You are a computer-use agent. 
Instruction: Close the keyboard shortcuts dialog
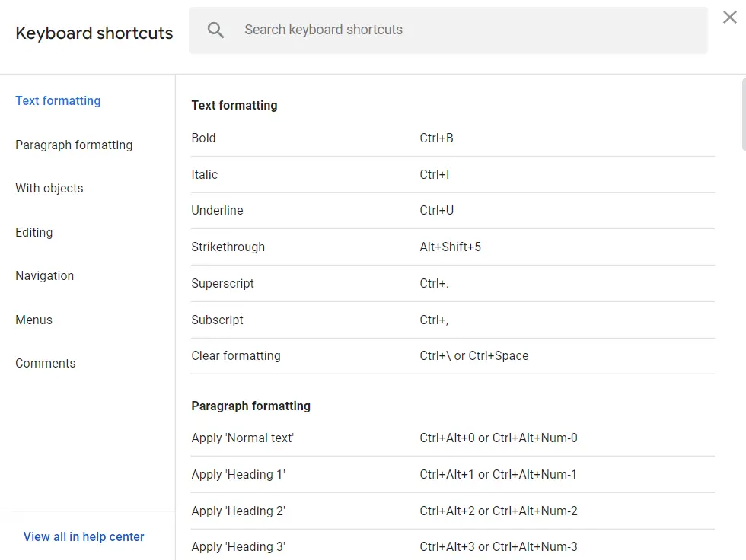click(x=729, y=17)
